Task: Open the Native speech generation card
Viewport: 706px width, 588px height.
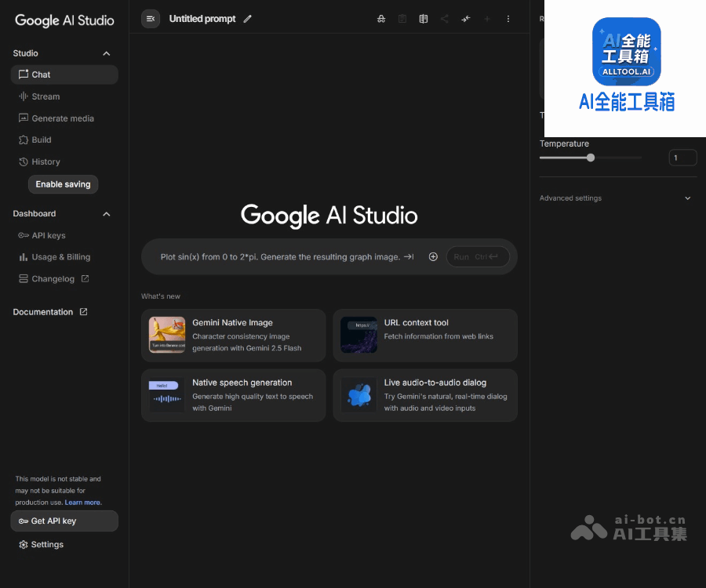Action: coord(233,395)
